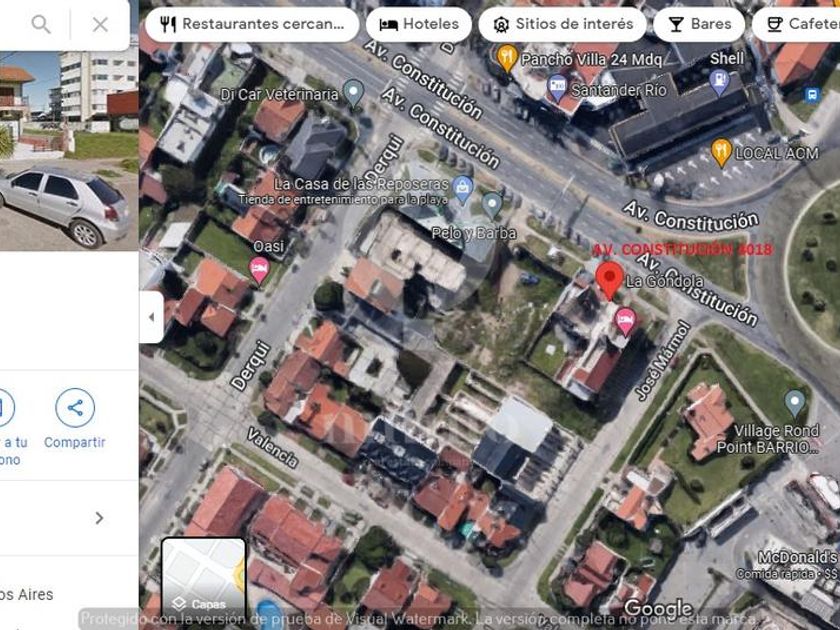The width and height of the screenshot is (840, 630).
Task: Click the Valencia street label
Action: [272, 447]
